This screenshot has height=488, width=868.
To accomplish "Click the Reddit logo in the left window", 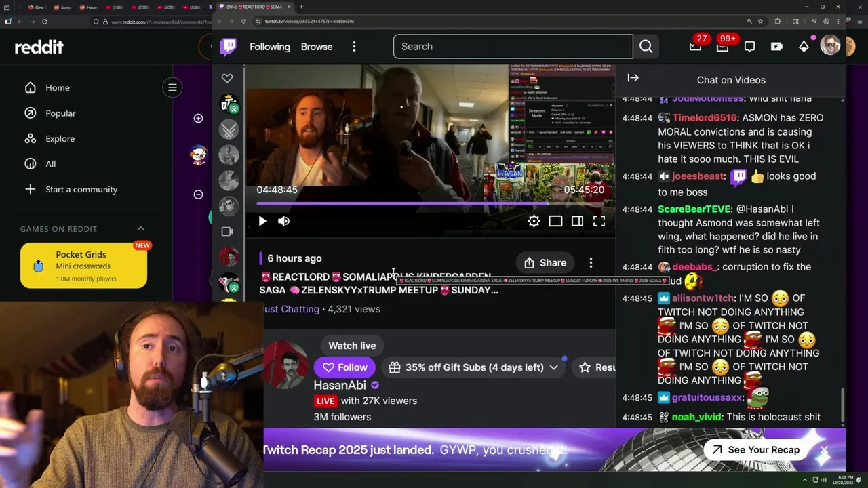I will point(39,47).
